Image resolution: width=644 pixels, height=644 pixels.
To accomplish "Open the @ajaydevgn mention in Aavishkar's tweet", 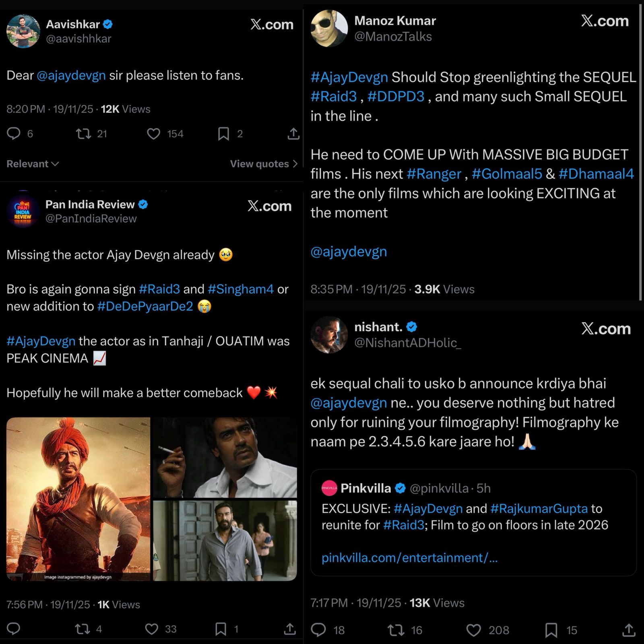I will (x=71, y=76).
